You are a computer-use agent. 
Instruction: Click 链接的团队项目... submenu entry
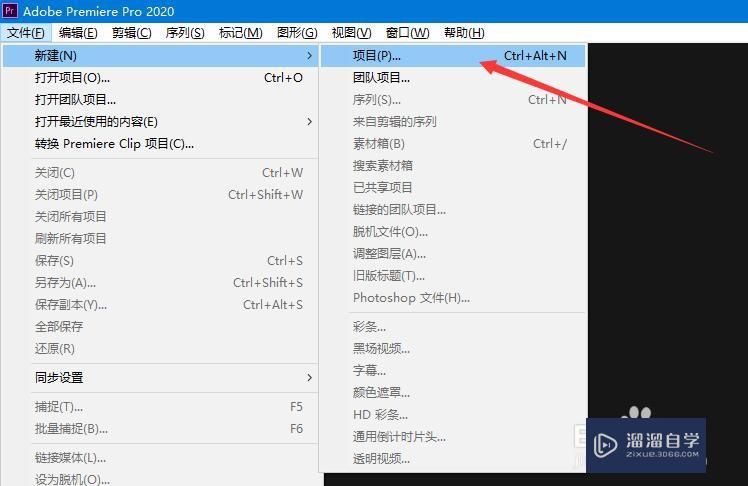[x=453, y=209]
